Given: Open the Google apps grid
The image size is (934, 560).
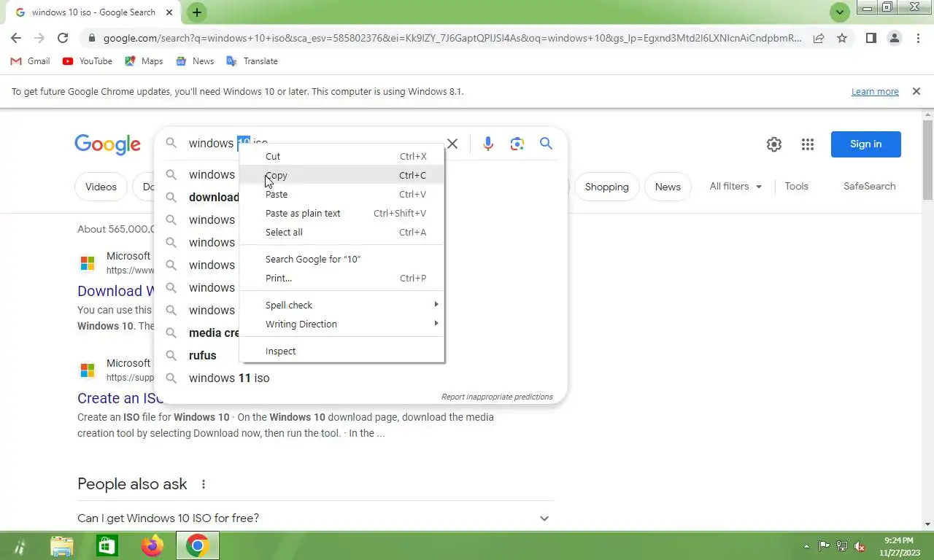Looking at the screenshot, I should coord(808,144).
